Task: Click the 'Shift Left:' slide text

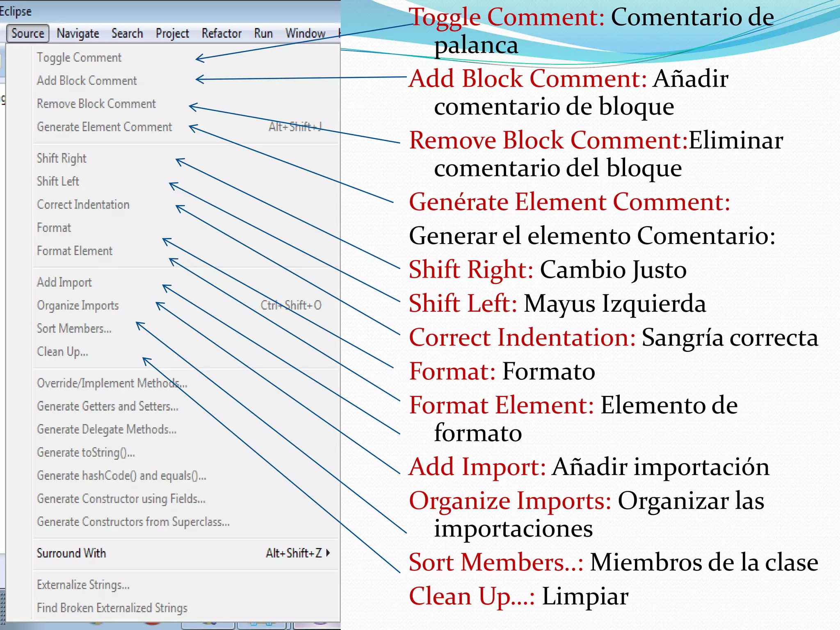Action: coord(463,304)
